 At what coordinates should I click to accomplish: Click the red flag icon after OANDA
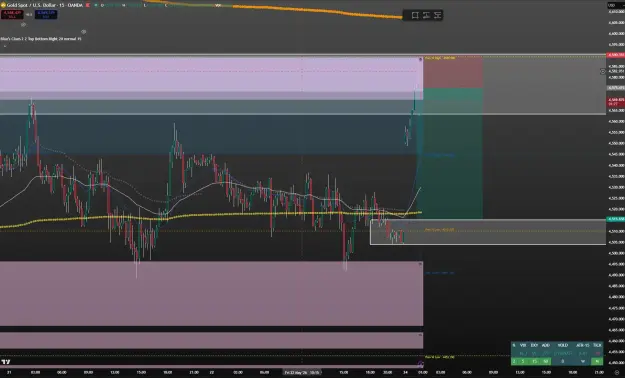point(88,5)
